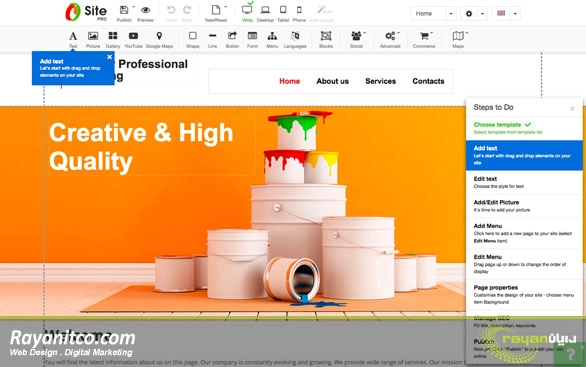Select the Edit Menu step

(524, 264)
